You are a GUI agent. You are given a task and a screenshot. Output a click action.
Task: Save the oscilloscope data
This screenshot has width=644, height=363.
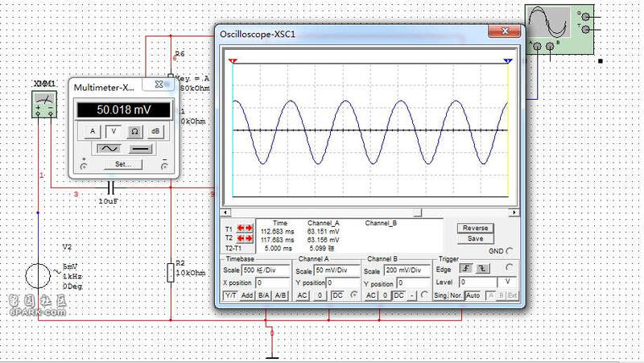click(x=475, y=238)
